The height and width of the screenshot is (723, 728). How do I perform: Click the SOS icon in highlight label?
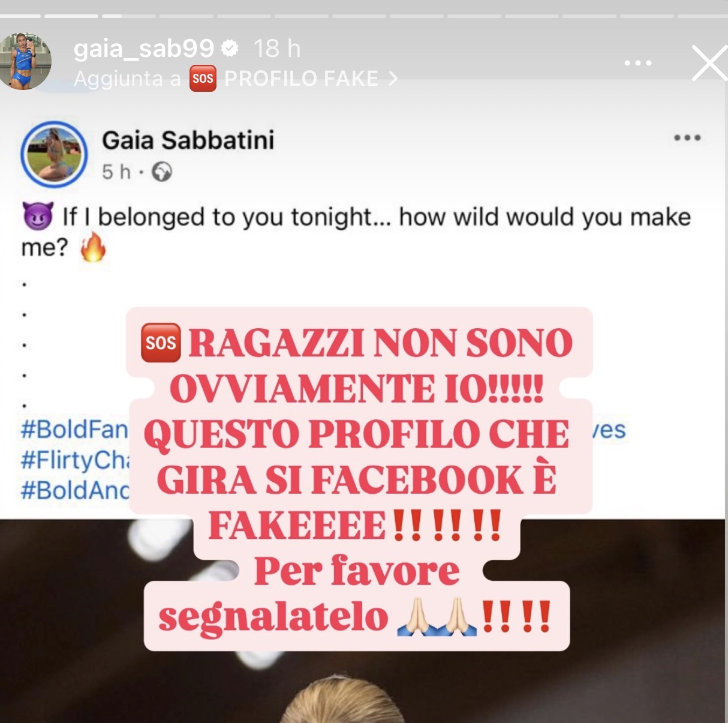(x=203, y=79)
